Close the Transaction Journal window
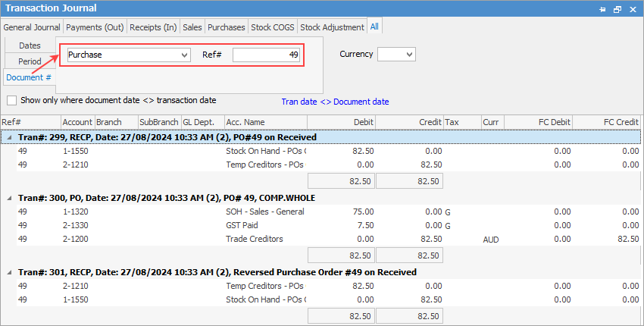The image size is (644, 326). pyautogui.click(x=632, y=8)
